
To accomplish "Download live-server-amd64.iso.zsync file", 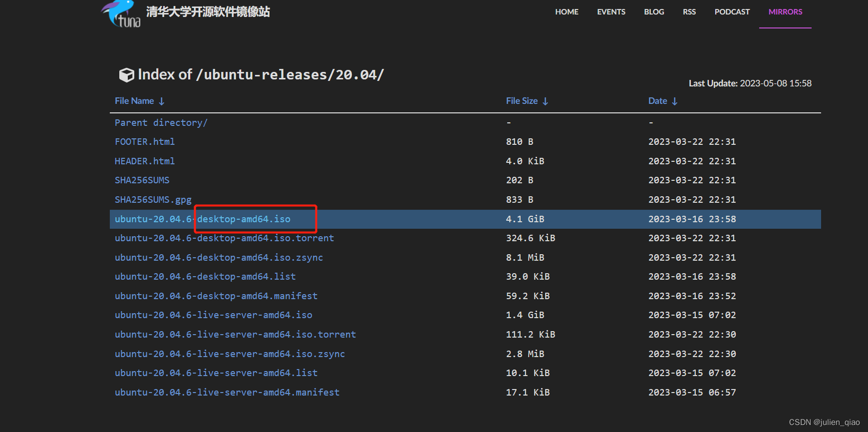I will tap(230, 354).
